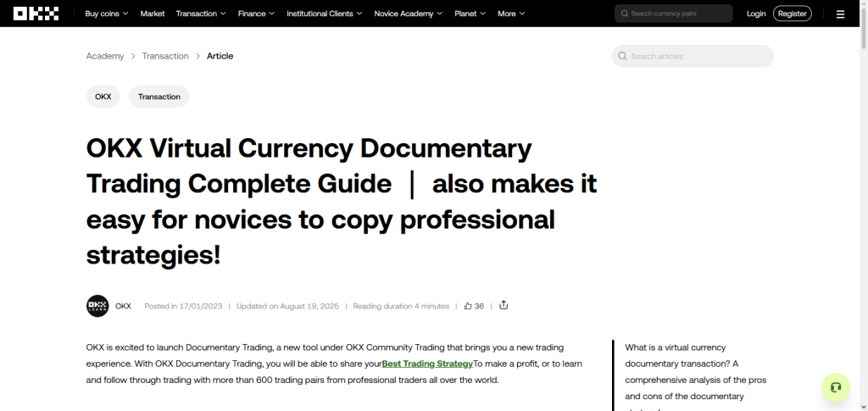Expand the Institutional Clients dropdown
Viewport: 868px width, 411px height.
pos(325,14)
